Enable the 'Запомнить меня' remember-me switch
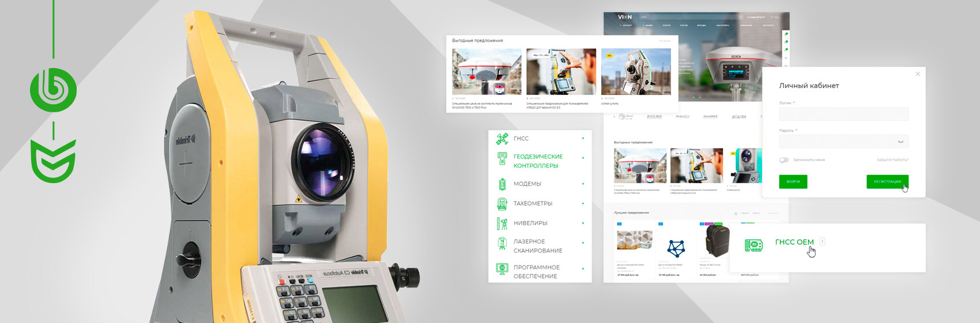 click(x=784, y=160)
